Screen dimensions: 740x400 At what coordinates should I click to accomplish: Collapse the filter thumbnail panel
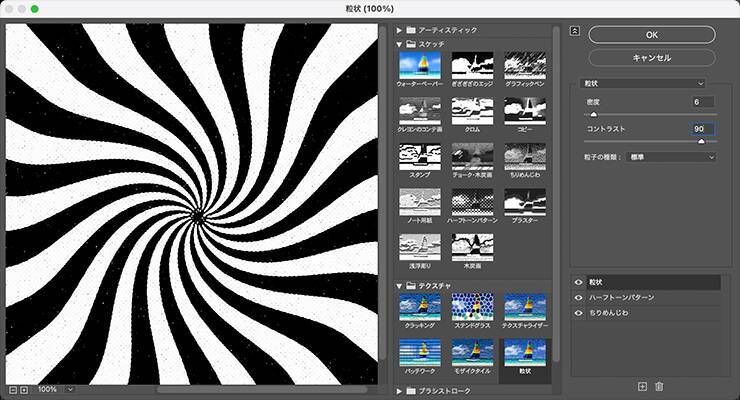[x=574, y=30]
